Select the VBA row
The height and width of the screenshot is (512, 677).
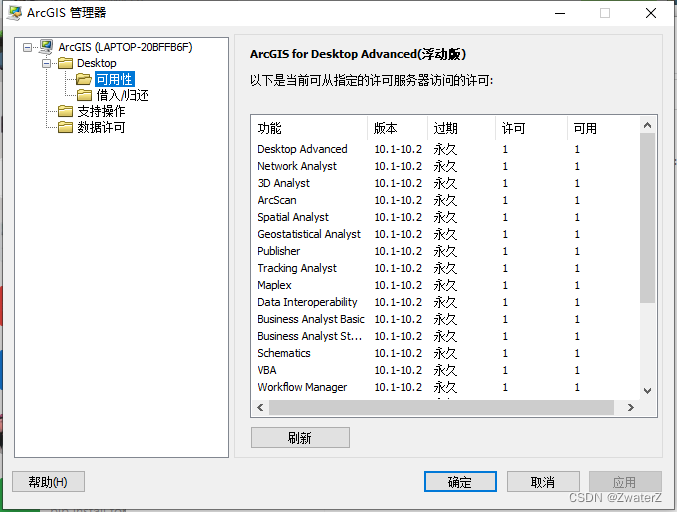[445, 370]
